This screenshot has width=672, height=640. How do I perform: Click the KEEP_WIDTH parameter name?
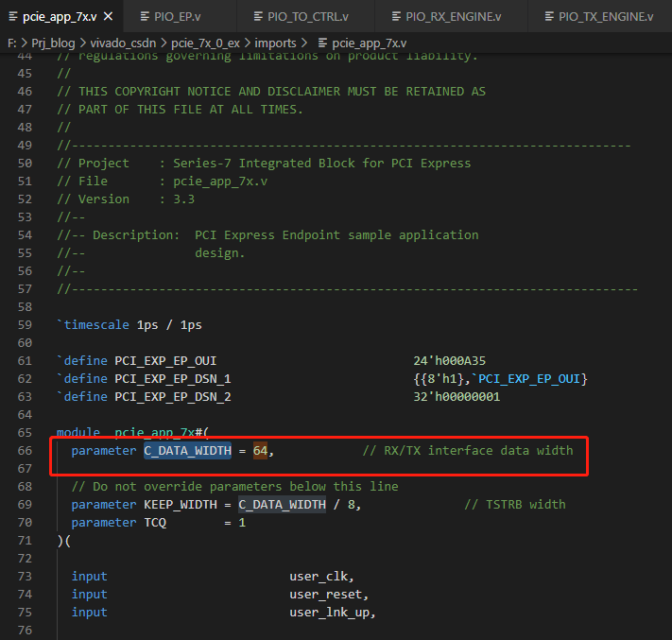coord(181,505)
